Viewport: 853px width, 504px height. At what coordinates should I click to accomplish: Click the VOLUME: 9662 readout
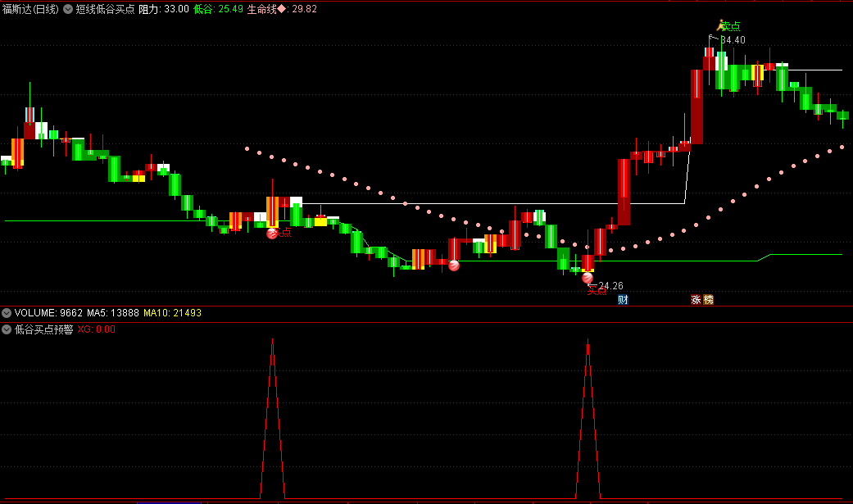point(48,313)
